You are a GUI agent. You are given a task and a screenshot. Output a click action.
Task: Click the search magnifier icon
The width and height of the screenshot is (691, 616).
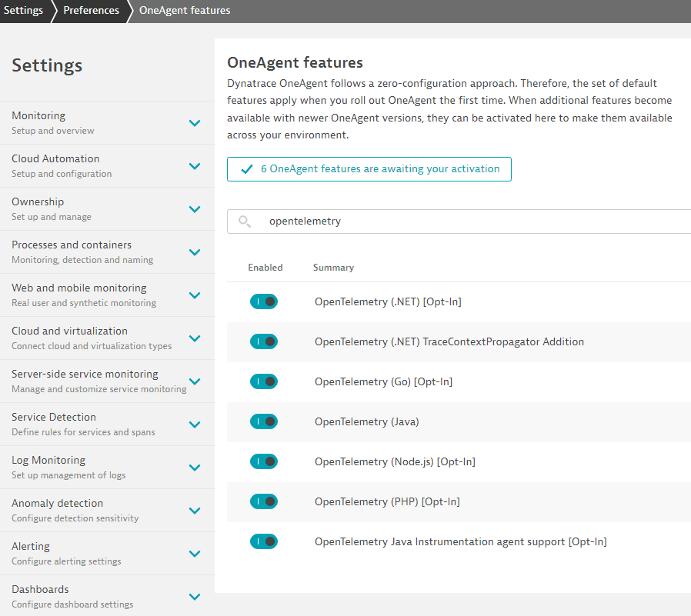245,221
